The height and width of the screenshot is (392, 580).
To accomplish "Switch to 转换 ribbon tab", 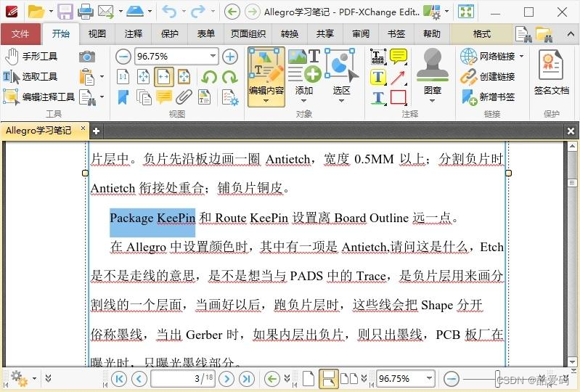I will pos(289,34).
